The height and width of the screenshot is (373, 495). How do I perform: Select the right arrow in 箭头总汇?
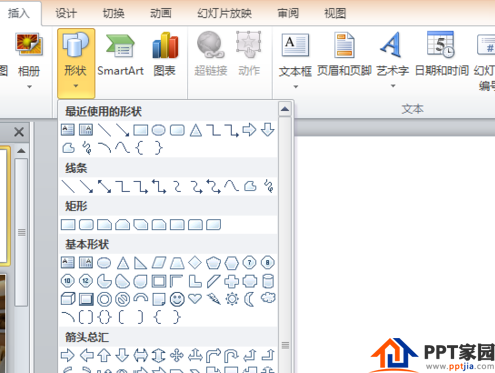click(68, 355)
